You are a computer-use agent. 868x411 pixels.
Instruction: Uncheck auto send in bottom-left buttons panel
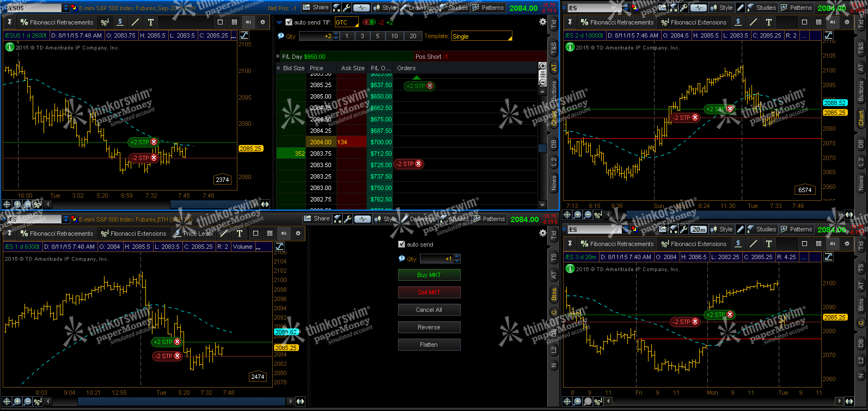(x=402, y=244)
